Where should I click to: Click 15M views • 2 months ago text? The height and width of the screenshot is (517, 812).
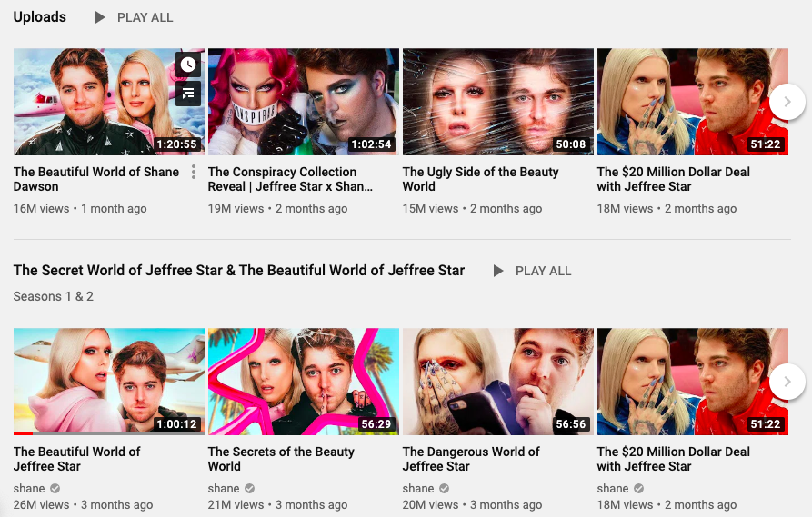[472, 209]
